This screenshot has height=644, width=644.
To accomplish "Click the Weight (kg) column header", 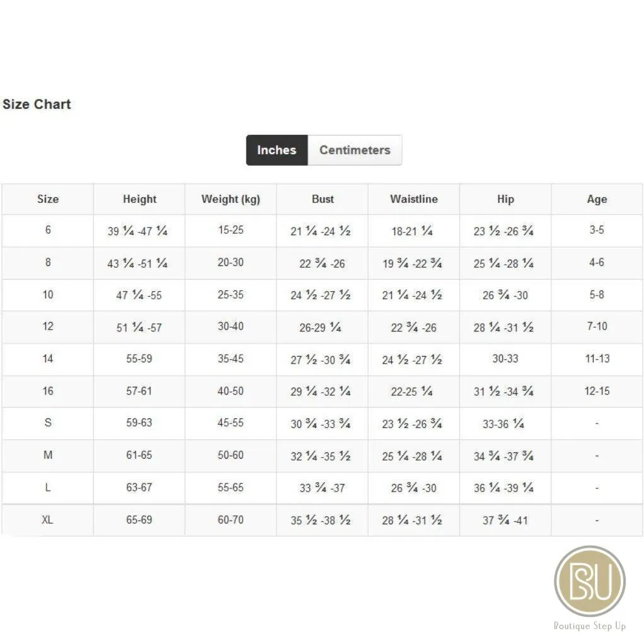I will pos(231,199).
